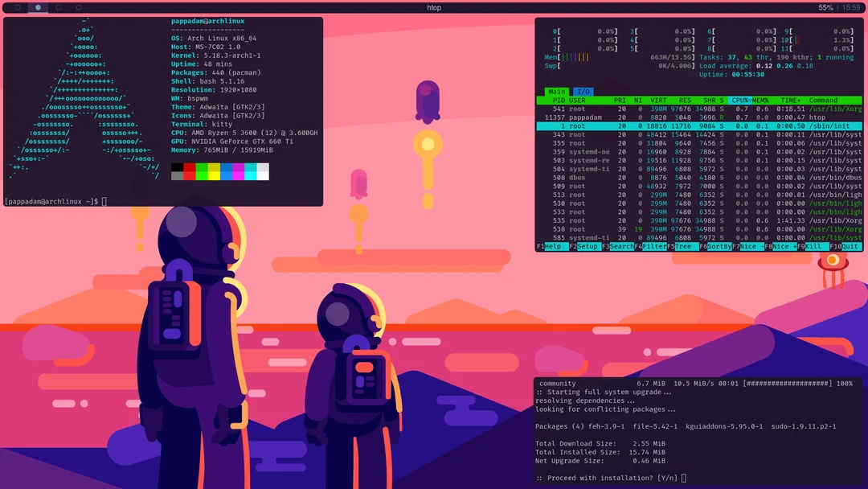Filter processes with the F4Filter button
Image resolution: width=868 pixels, height=489 pixels.
653,246
